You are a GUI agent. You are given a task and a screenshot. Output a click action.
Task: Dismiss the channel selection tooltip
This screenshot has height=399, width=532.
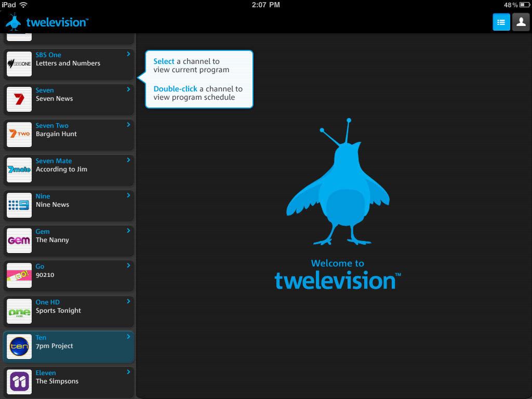click(x=199, y=79)
